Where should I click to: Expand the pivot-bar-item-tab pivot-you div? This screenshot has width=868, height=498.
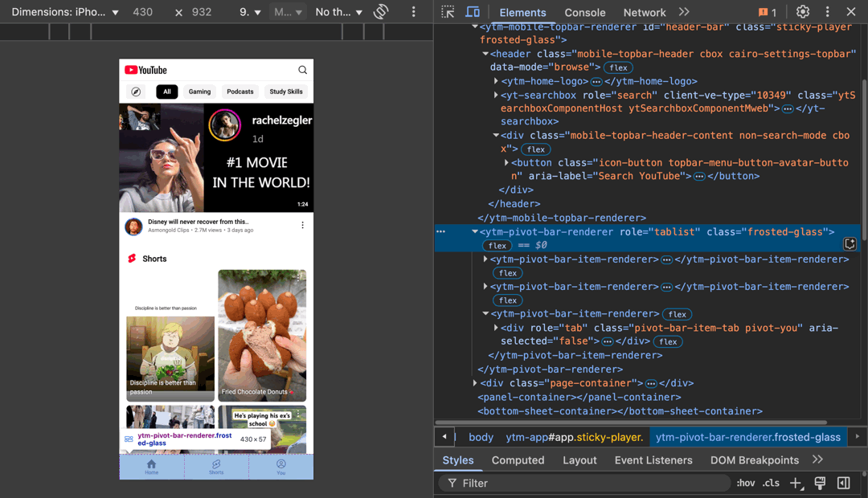coord(496,328)
